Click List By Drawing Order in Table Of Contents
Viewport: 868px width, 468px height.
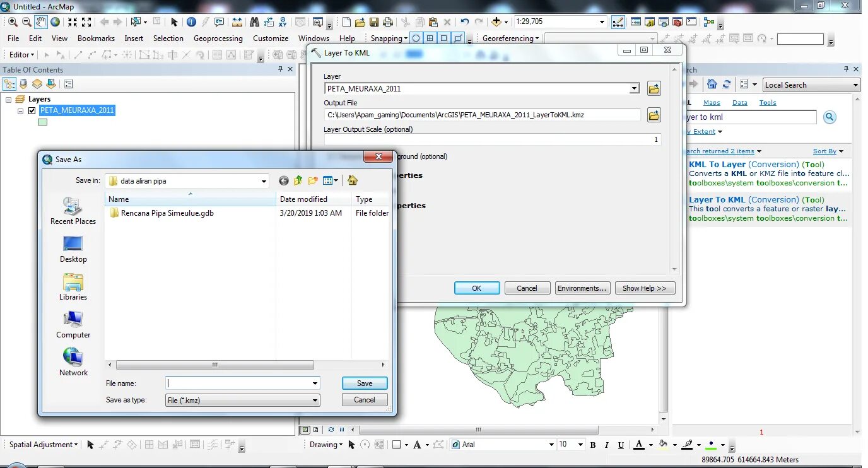[9, 84]
